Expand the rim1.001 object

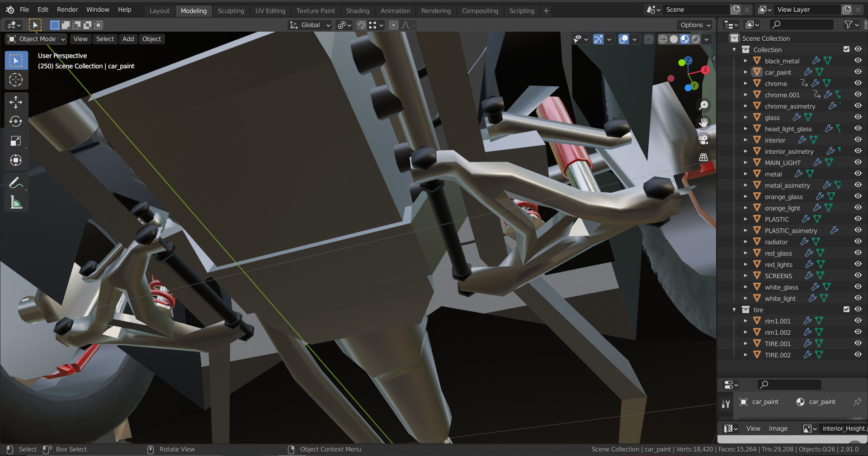745,321
